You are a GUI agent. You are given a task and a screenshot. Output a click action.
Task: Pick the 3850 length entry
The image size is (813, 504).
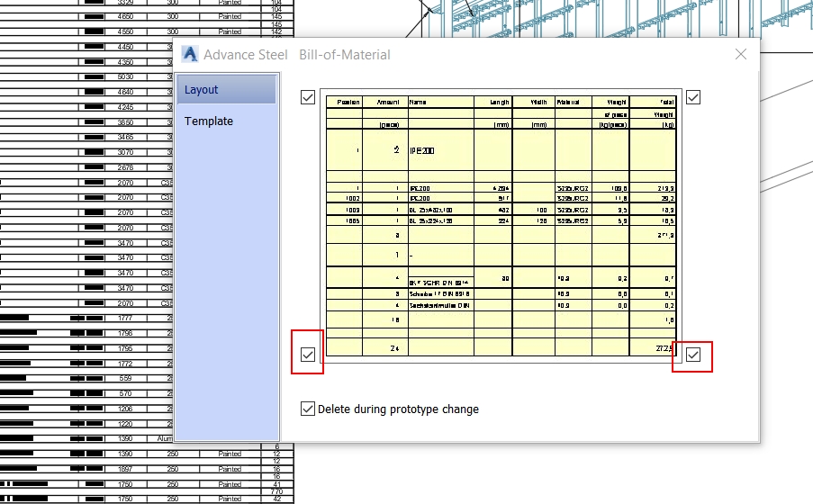click(x=125, y=122)
